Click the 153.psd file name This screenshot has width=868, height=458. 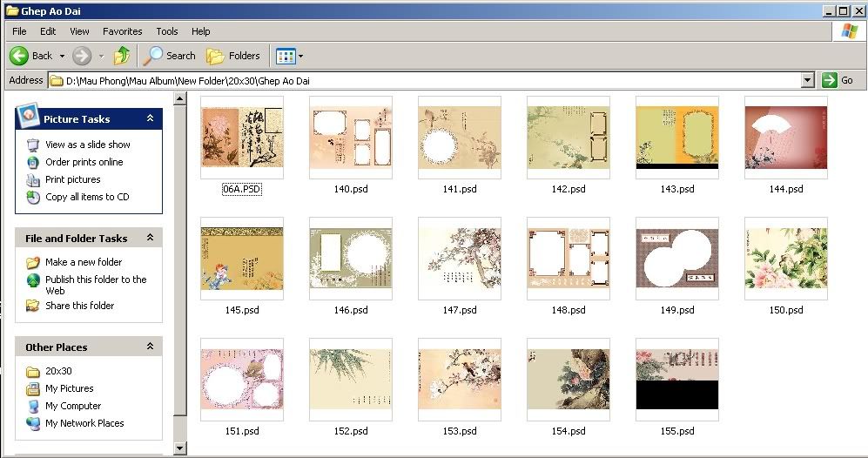460,431
